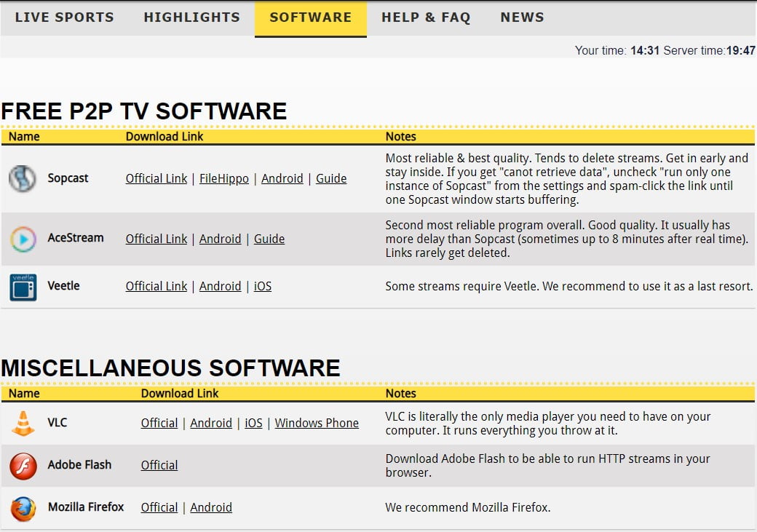The width and height of the screenshot is (757, 532).
Task: Click the Sopcast name text
Action: (68, 178)
